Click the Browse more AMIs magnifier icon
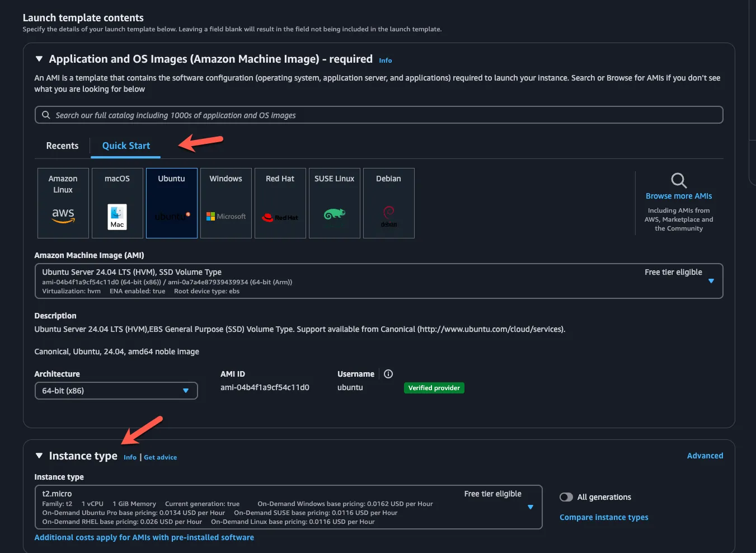The image size is (756, 553). pyautogui.click(x=679, y=180)
